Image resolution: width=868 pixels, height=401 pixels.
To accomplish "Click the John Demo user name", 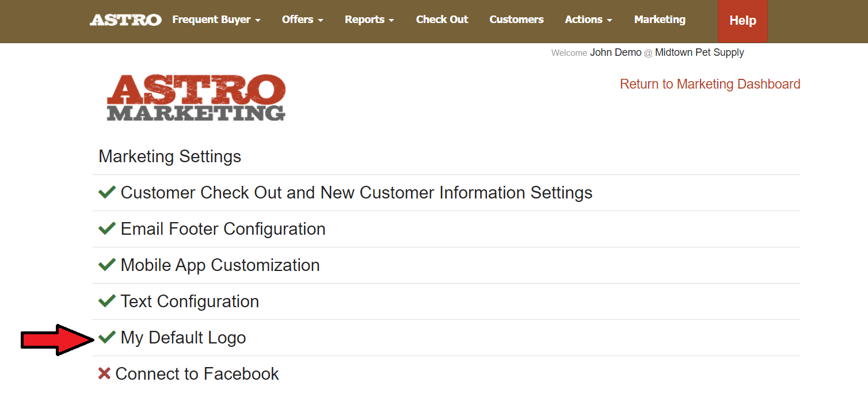I will coord(615,52).
